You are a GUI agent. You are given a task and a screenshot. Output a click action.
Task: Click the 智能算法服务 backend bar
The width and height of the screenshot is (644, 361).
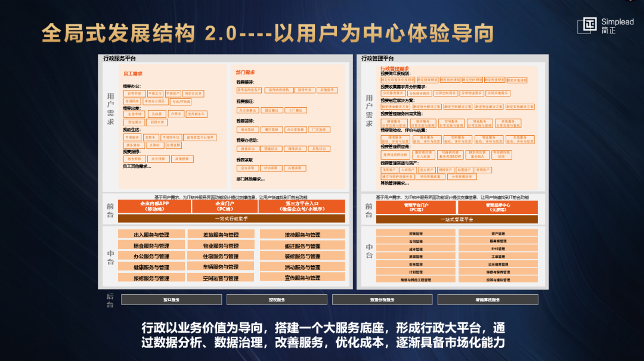pos(488,300)
